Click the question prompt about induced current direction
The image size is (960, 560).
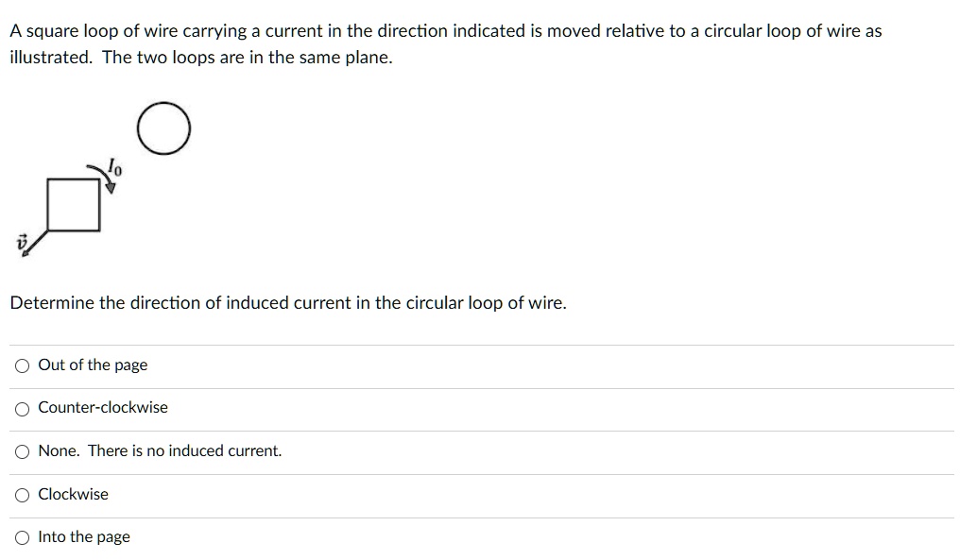287,303
